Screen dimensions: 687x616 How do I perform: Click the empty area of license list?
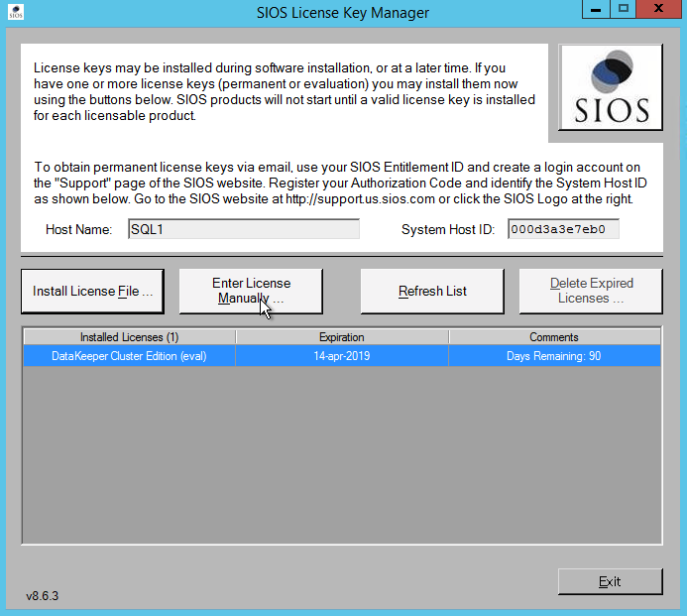(341, 456)
